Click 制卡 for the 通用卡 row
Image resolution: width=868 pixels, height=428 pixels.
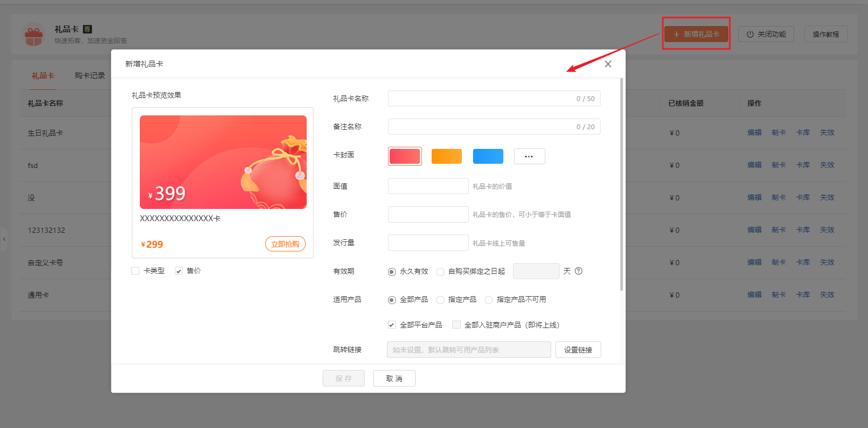779,295
